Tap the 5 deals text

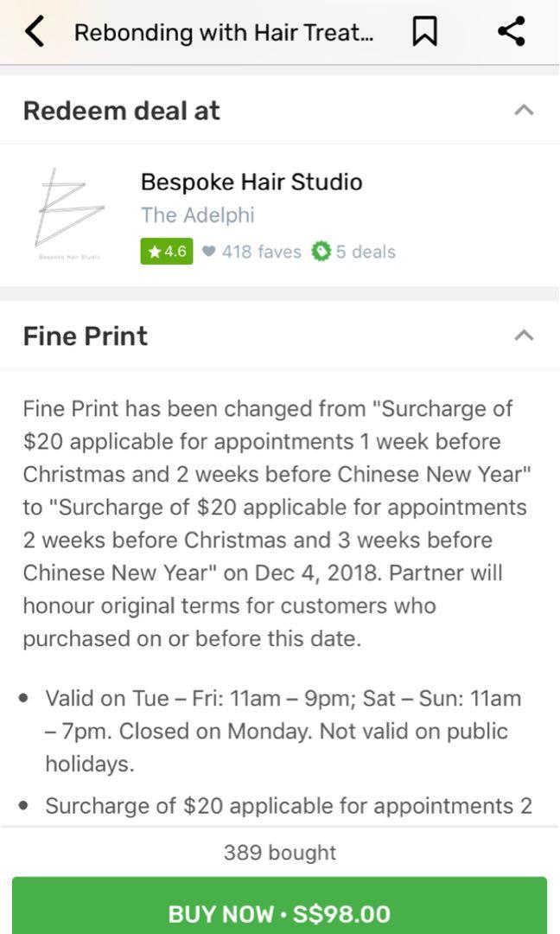(x=366, y=252)
